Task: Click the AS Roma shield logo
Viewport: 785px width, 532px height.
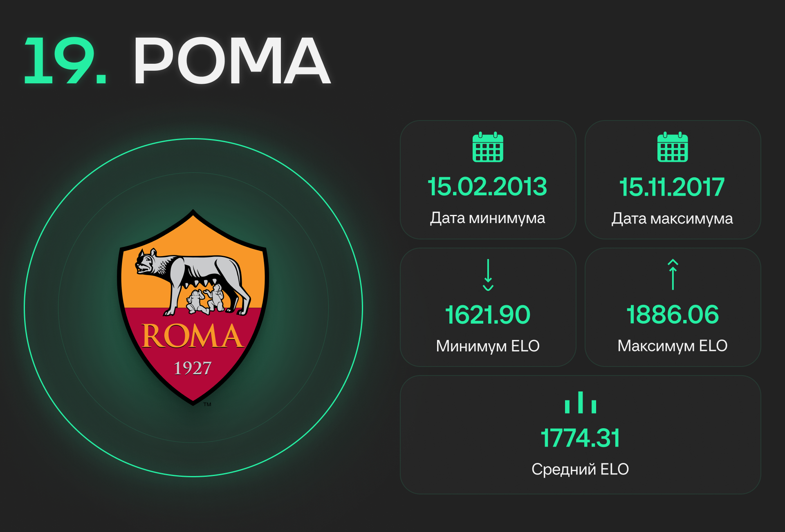Action: pos(193,307)
